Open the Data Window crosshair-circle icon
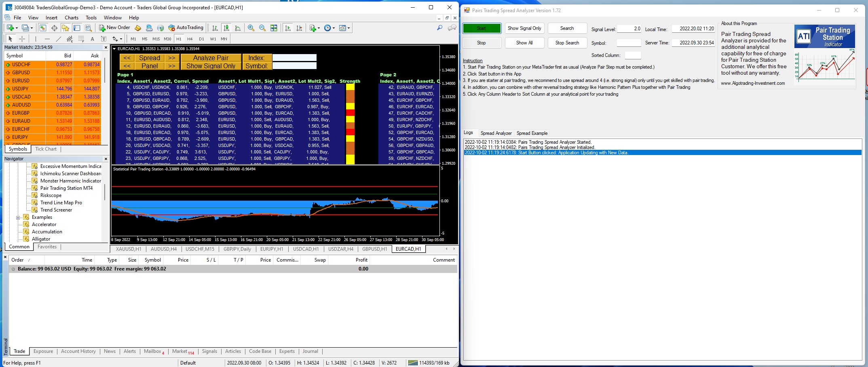This screenshot has width=868, height=367. (54, 28)
